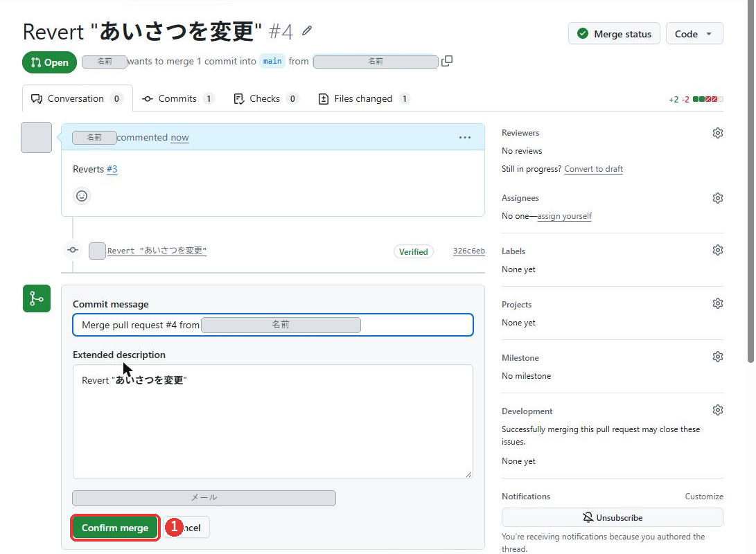Open the Milestone gear settings
This screenshot has width=756, height=554.
[717, 357]
